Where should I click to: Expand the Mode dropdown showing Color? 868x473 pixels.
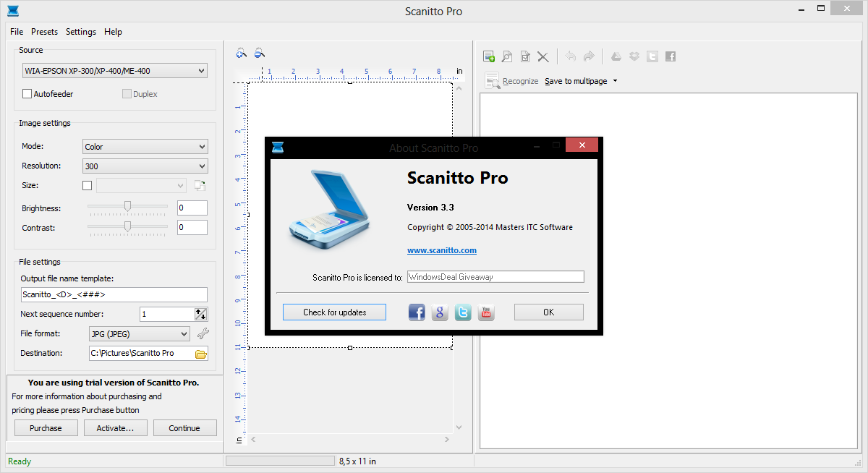[145, 147]
